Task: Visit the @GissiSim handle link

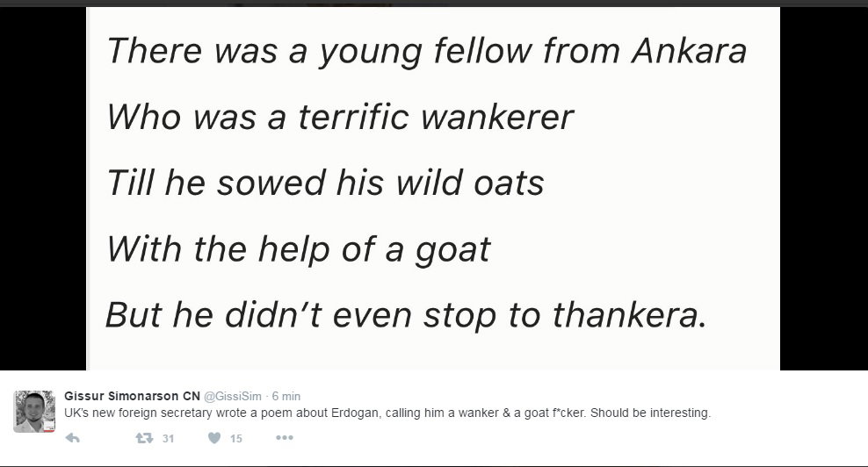Action: (233, 396)
